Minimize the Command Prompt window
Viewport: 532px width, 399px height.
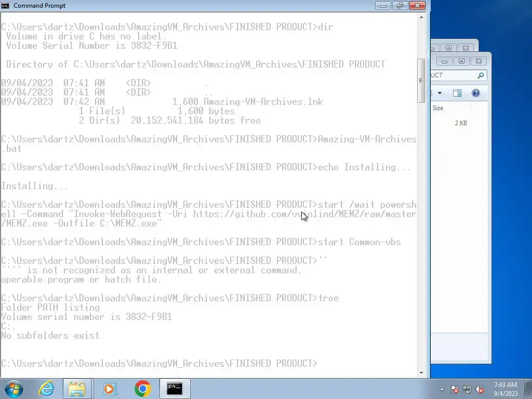(383, 5)
